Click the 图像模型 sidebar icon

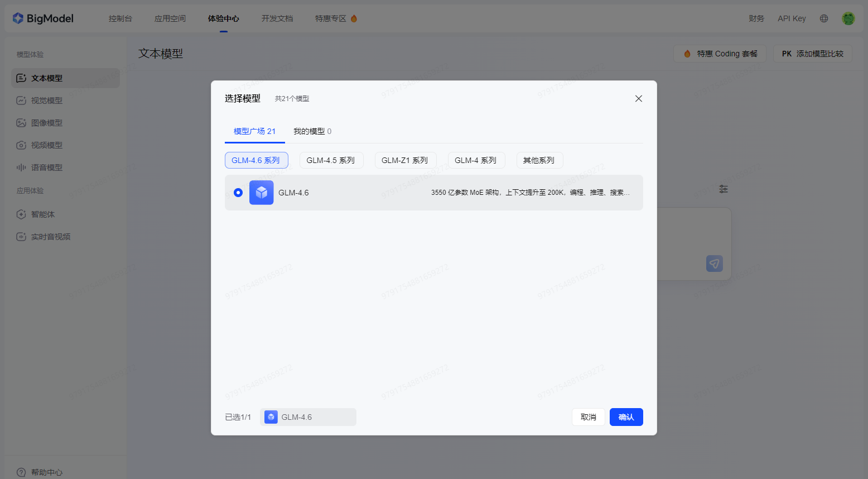coord(21,123)
